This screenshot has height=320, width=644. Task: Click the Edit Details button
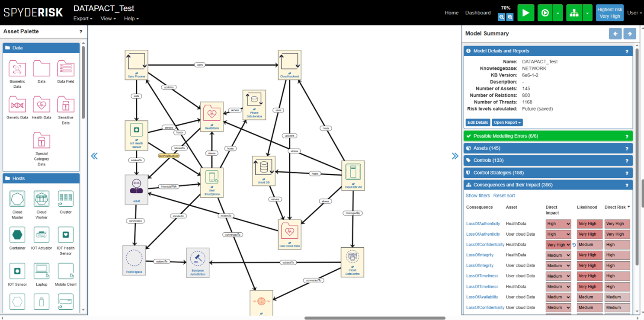click(x=477, y=122)
